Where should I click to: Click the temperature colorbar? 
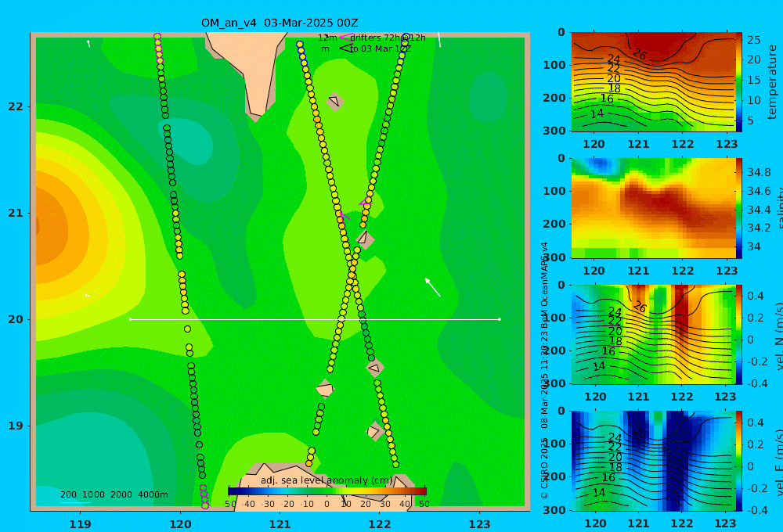[x=739, y=82]
